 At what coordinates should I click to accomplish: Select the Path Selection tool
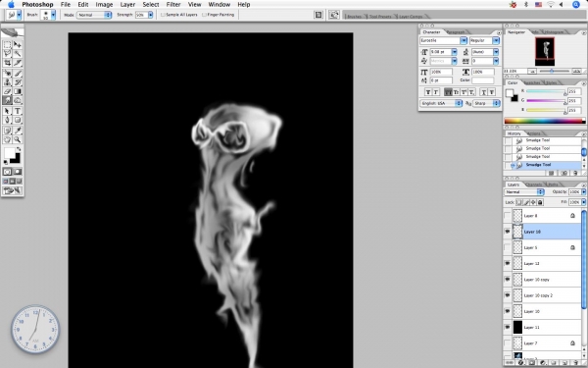[7, 111]
